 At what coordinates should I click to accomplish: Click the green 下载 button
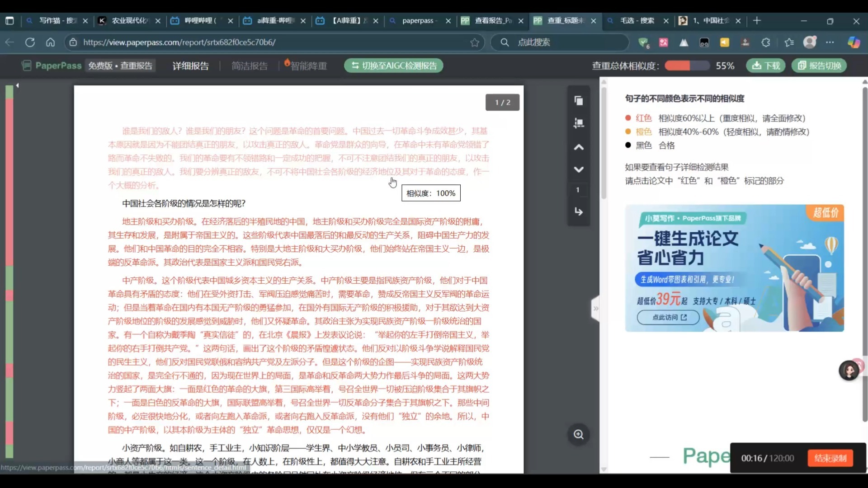tap(765, 66)
